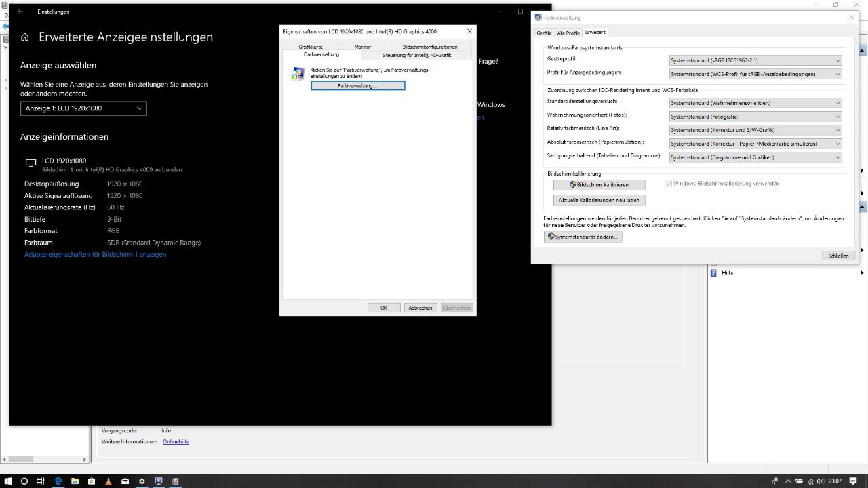Click the Desktopauflösung 1920 × 1080 value

point(125,184)
